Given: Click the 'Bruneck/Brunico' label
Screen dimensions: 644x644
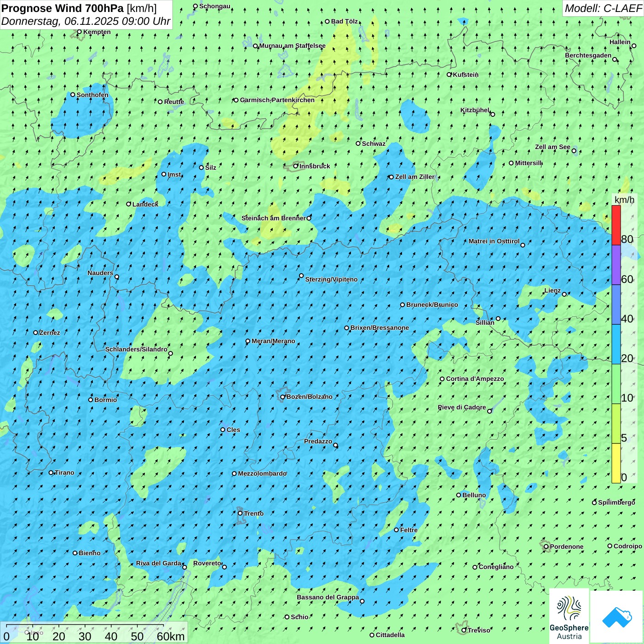Looking at the screenshot, I should (x=432, y=305).
